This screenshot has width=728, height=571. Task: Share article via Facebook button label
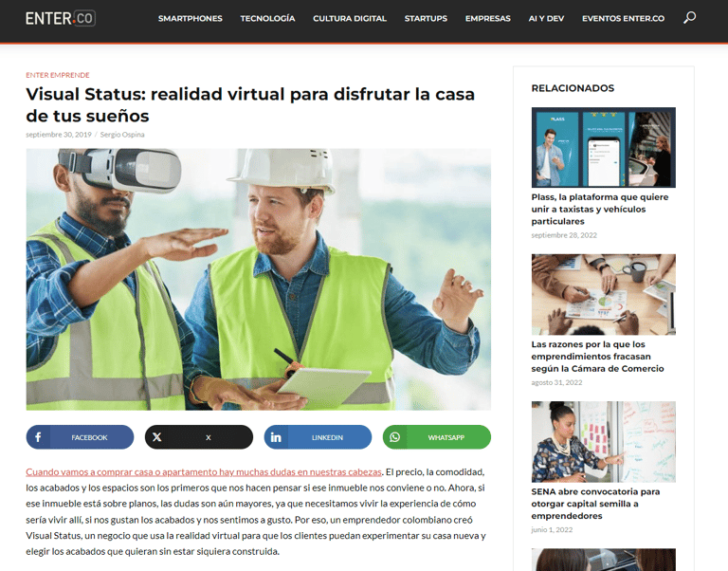[89, 437]
